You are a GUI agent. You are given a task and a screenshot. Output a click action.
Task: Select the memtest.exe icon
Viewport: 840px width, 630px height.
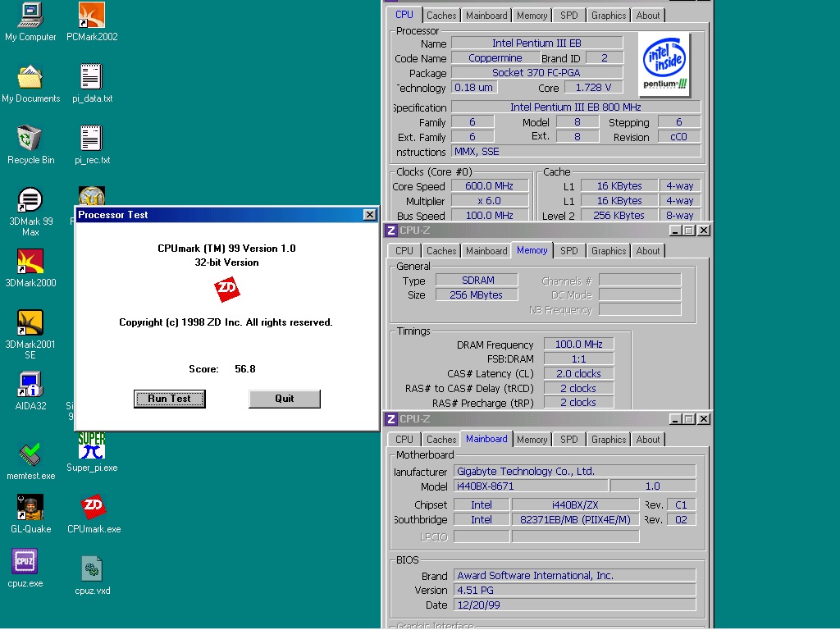pos(30,454)
